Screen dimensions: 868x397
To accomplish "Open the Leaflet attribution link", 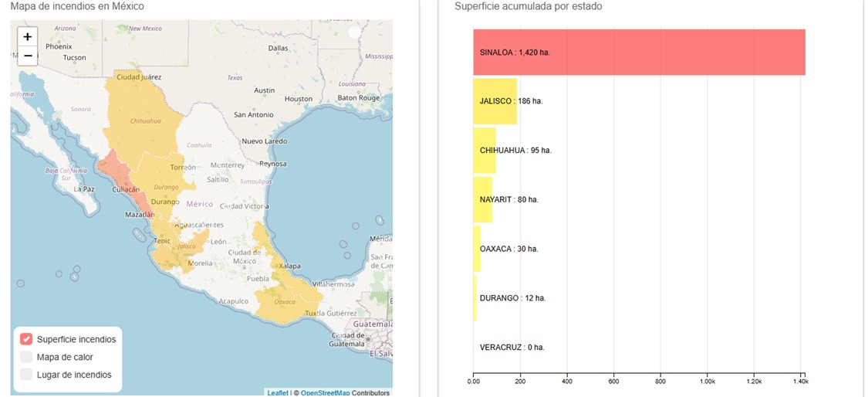I will [x=277, y=392].
